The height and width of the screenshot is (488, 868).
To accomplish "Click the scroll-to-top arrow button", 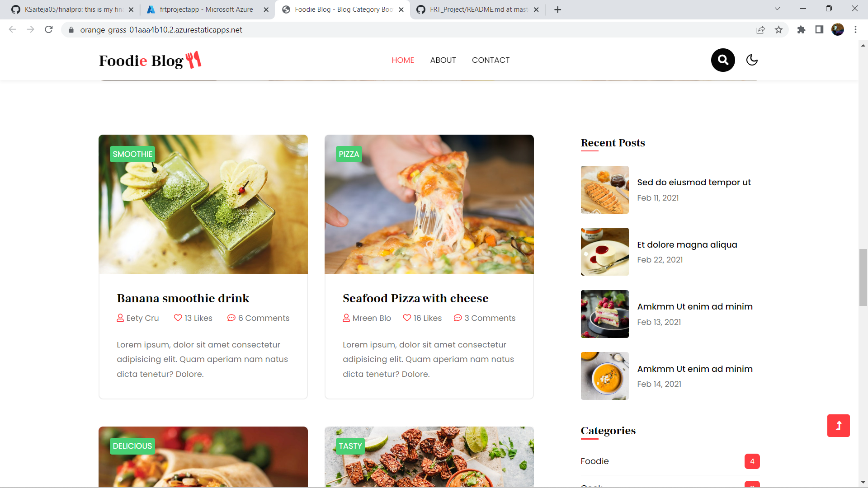I will 839,425.
